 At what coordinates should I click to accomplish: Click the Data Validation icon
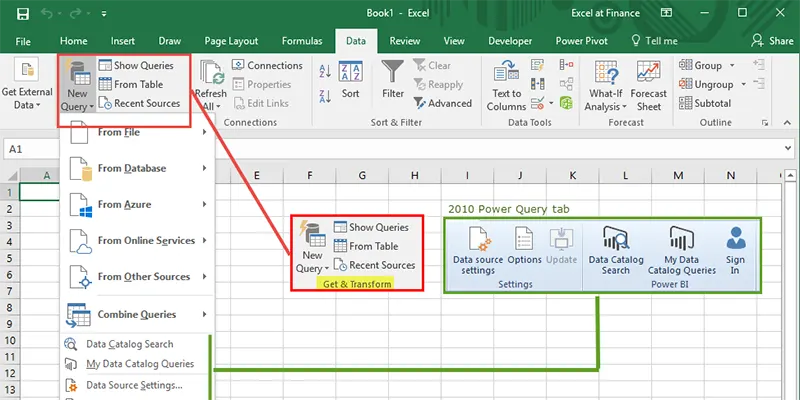[x=537, y=103]
